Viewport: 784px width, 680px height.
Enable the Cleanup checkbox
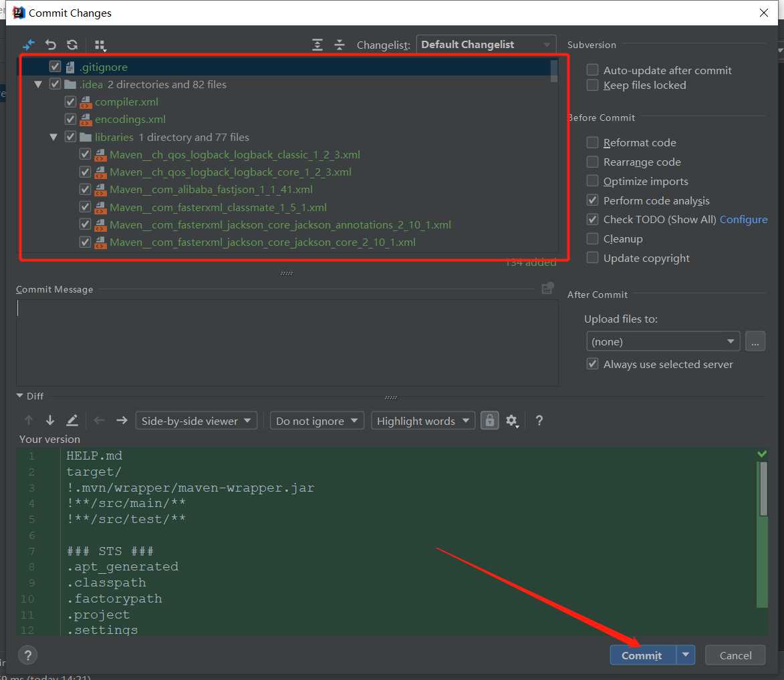click(x=592, y=238)
